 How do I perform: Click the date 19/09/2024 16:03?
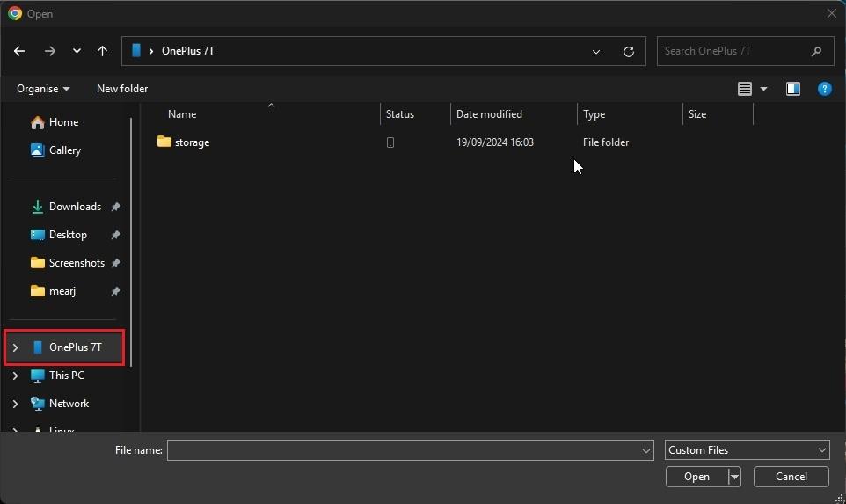point(495,142)
